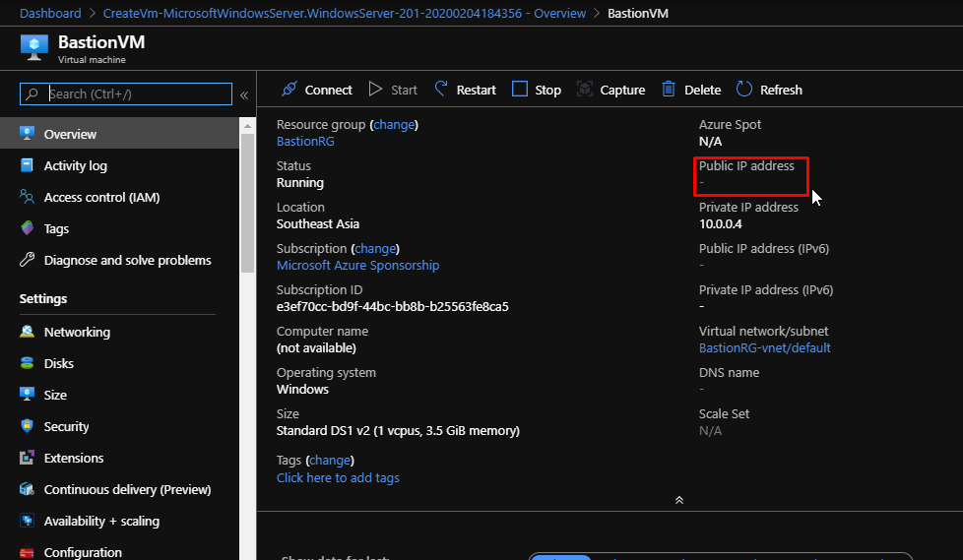The height and width of the screenshot is (560, 963).
Task: Click the Delete button label
Action: click(703, 90)
